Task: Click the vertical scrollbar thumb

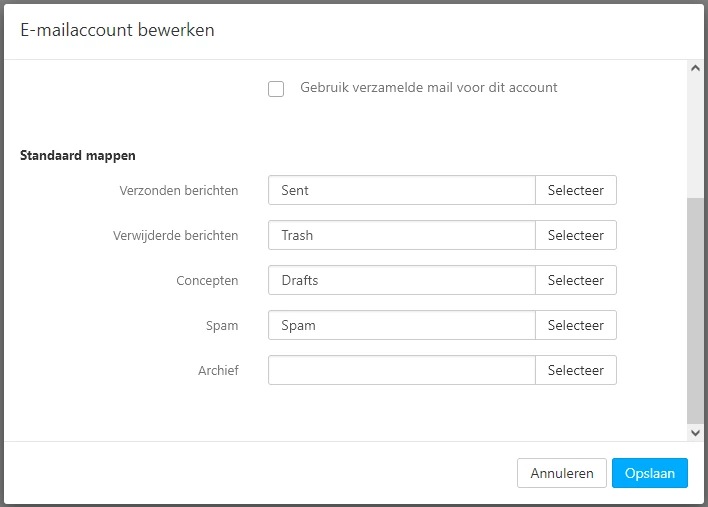Action: [x=696, y=310]
